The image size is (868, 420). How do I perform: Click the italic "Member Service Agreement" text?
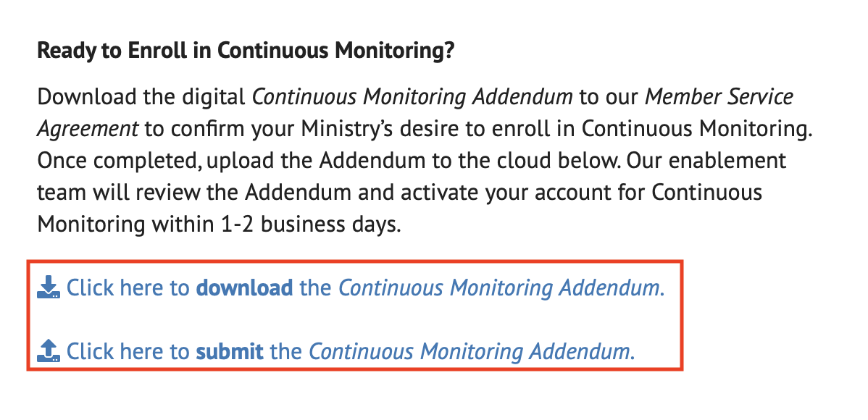719,96
